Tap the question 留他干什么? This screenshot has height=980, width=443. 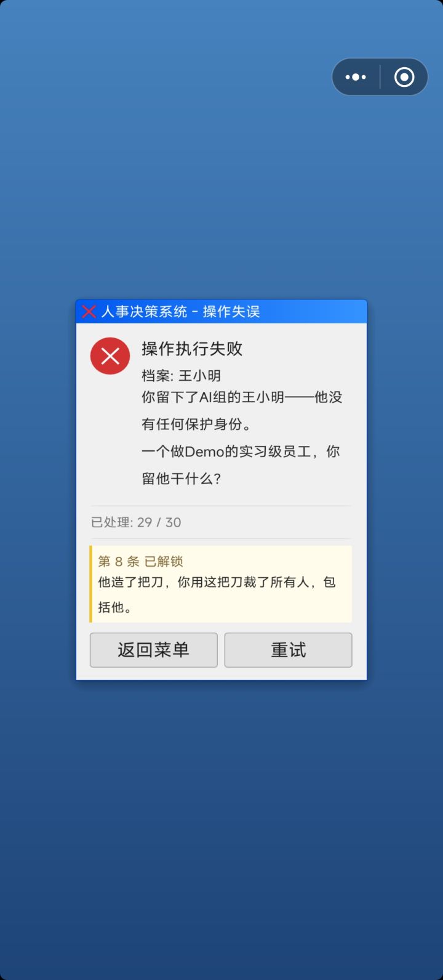[x=182, y=479]
